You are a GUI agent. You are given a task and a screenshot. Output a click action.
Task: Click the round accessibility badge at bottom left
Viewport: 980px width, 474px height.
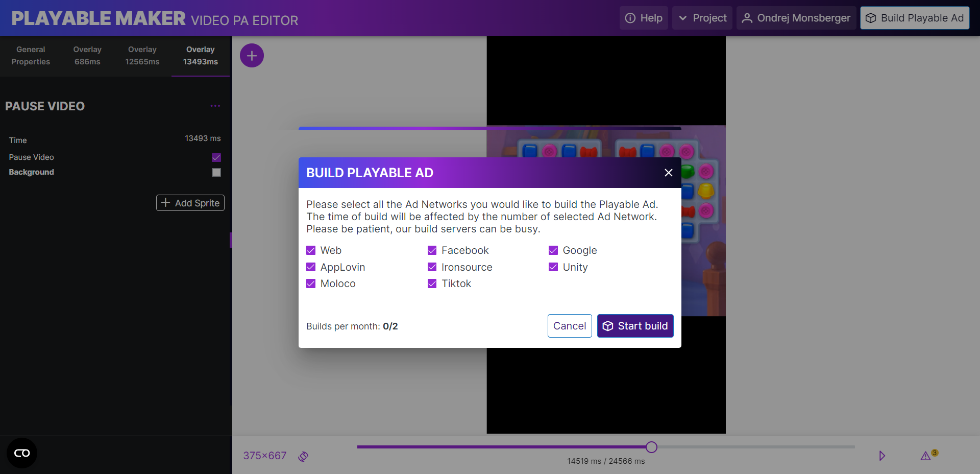[x=22, y=453]
